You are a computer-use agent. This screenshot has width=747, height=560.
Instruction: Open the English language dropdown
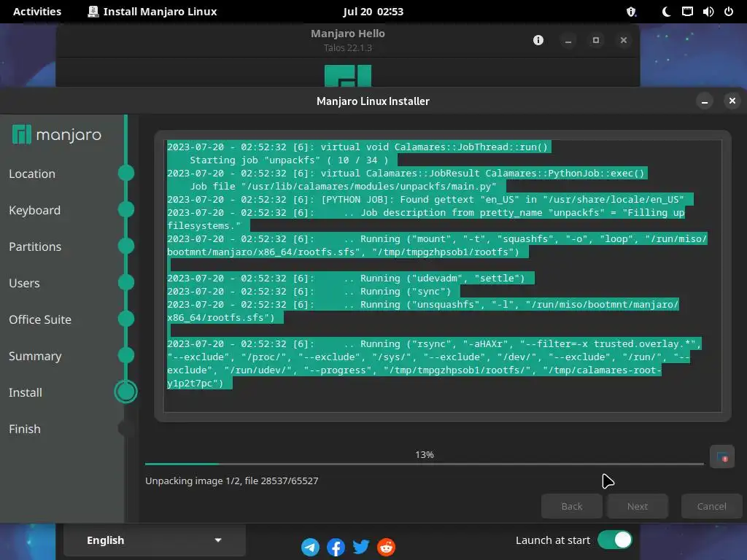tap(155, 540)
